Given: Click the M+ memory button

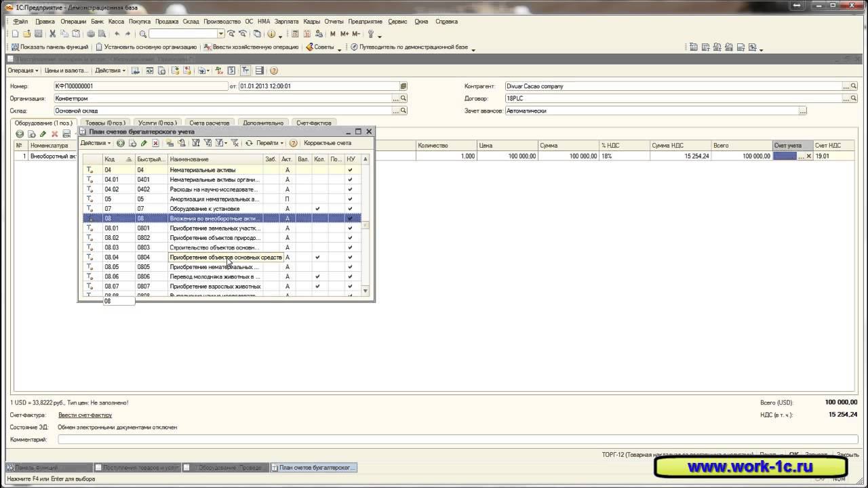Looking at the screenshot, I should pyautogui.click(x=344, y=34).
